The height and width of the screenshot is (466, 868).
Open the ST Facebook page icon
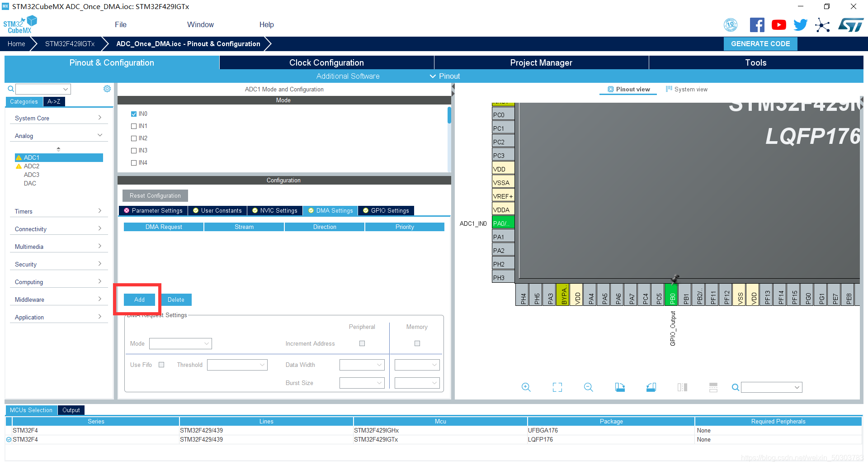pyautogui.click(x=757, y=25)
